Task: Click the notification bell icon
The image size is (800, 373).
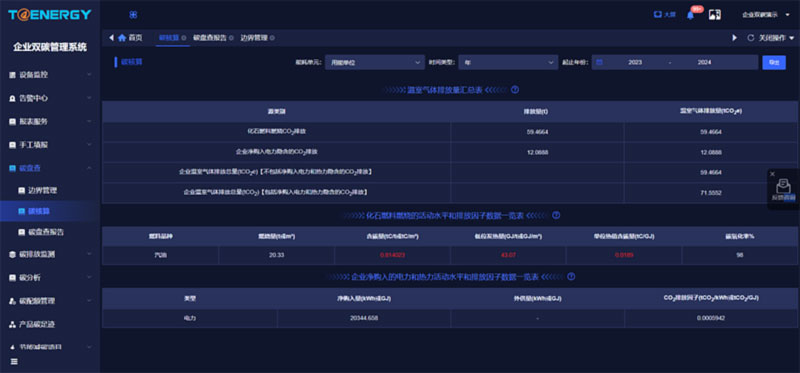Action: coord(690,15)
